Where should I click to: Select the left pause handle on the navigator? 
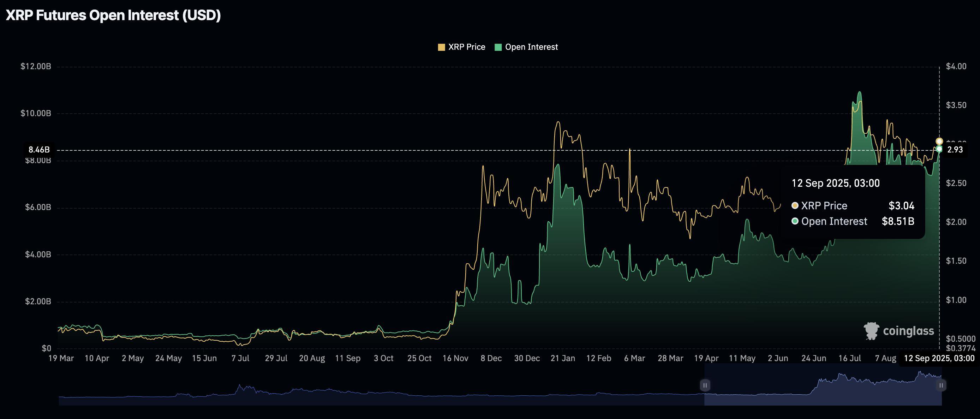705,385
